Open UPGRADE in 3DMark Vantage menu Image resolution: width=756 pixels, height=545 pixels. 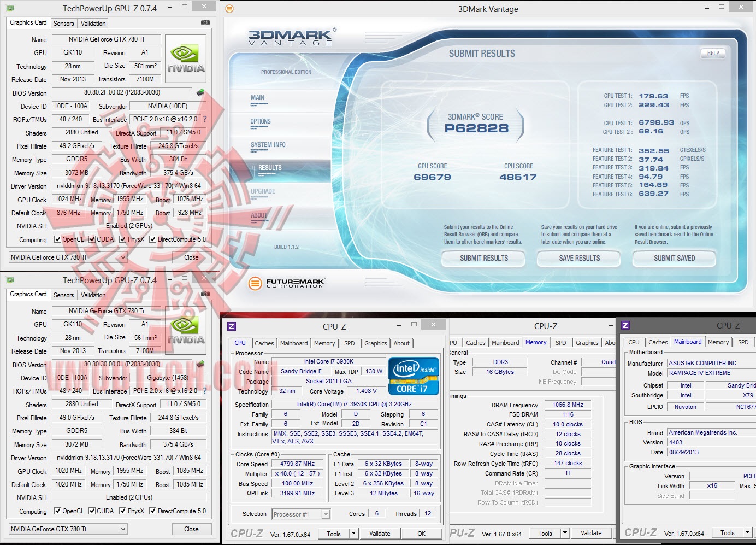pyautogui.click(x=263, y=192)
